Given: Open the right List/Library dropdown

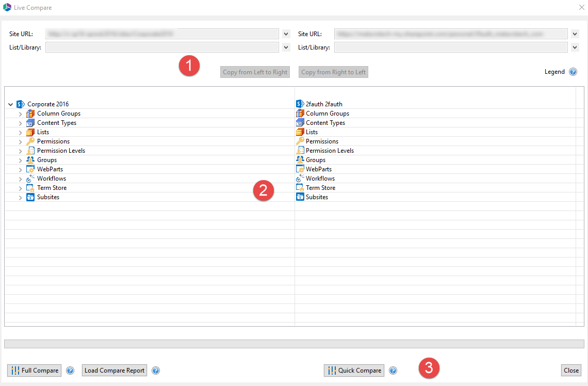Looking at the screenshot, I should pyautogui.click(x=575, y=47).
